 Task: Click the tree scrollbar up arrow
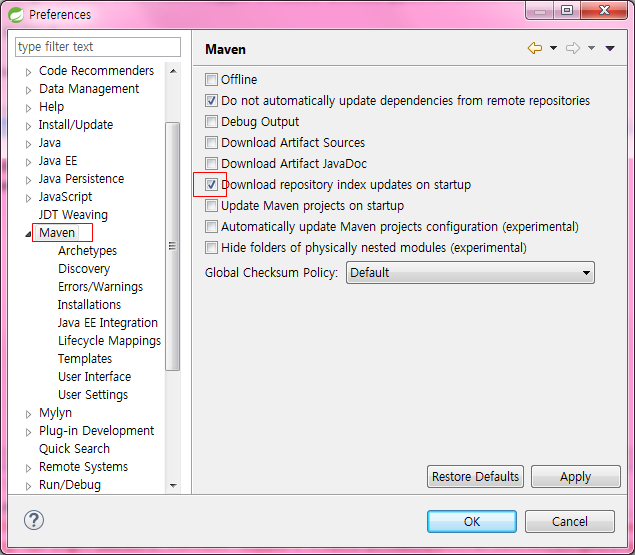pyautogui.click(x=173, y=71)
